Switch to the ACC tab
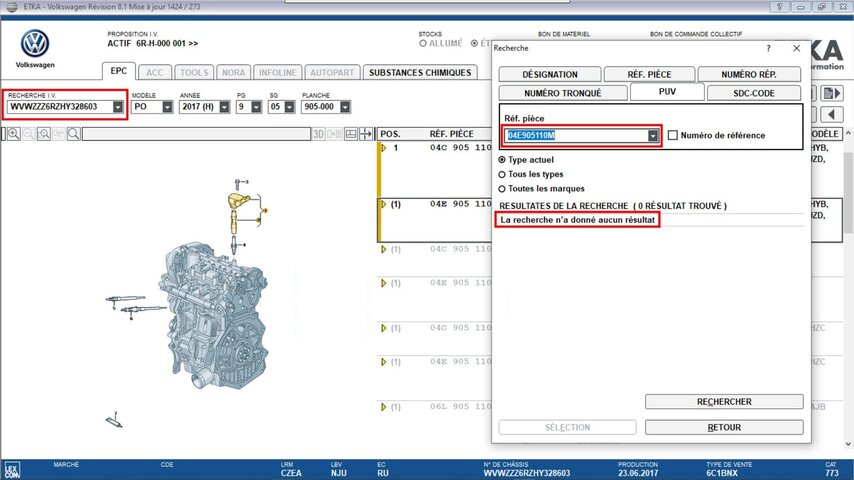The image size is (854, 480). pos(155,72)
